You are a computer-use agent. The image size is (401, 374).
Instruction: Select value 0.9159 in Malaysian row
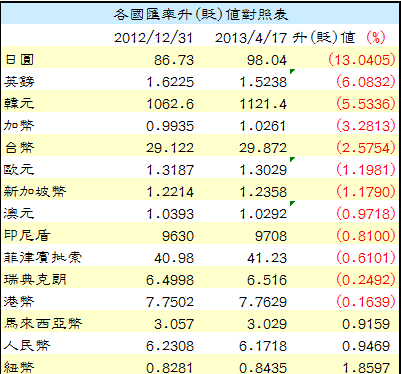(x=366, y=324)
